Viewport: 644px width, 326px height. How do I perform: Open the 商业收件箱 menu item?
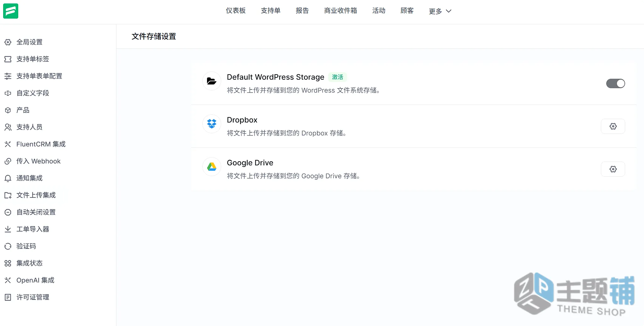[340, 11]
